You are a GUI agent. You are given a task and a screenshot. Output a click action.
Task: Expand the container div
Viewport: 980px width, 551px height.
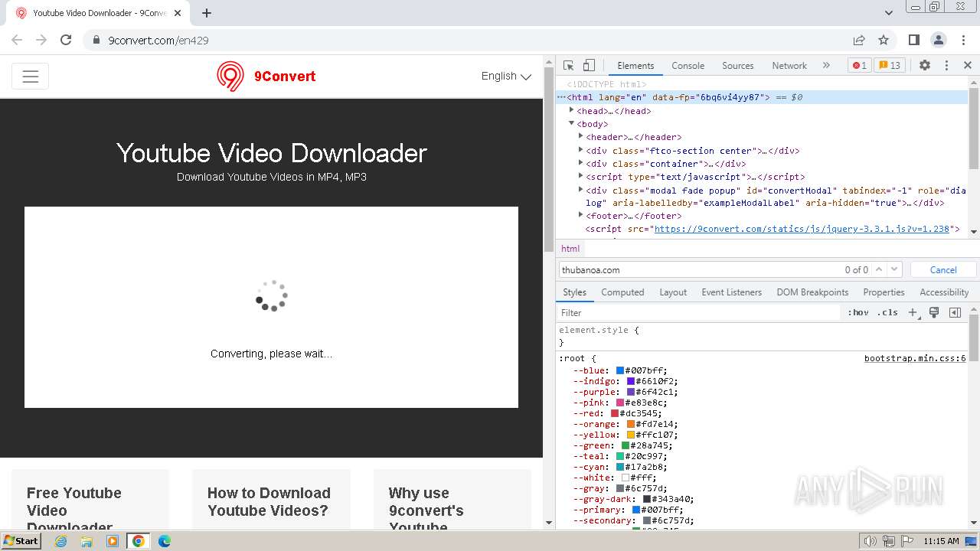click(x=580, y=163)
